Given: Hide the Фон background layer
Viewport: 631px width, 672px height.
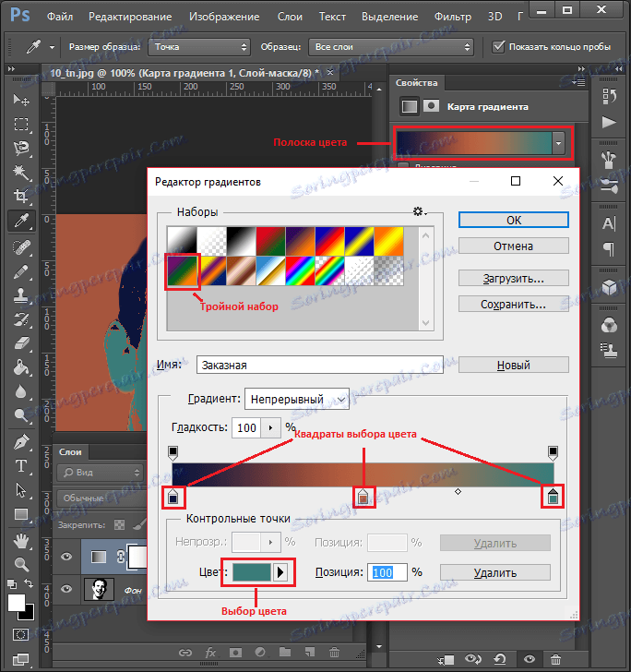Looking at the screenshot, I should pyautogui.click(x=66, y=589).
